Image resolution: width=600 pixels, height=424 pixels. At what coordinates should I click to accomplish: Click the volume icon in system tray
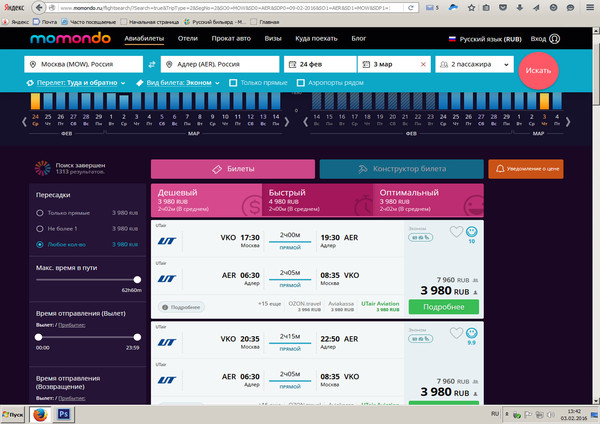coord(551,415)
